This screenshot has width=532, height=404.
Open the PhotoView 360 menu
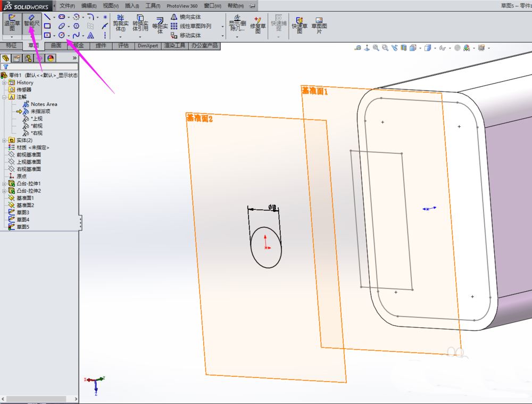tap(182, 6)
